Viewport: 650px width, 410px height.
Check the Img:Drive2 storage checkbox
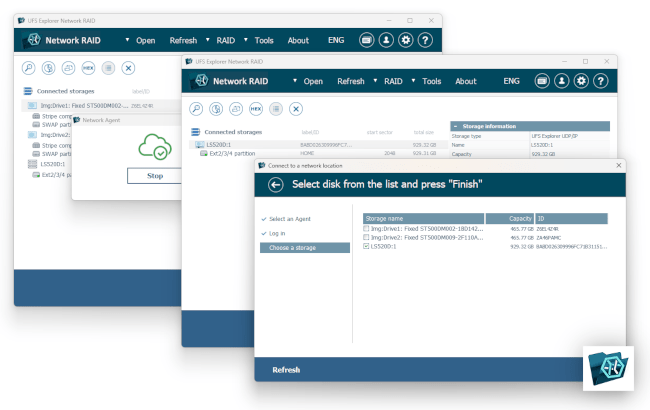(x=366, y=237)
